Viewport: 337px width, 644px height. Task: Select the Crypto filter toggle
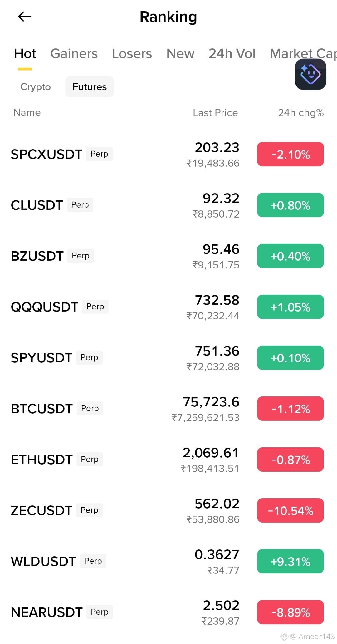(x=36, y=87)
